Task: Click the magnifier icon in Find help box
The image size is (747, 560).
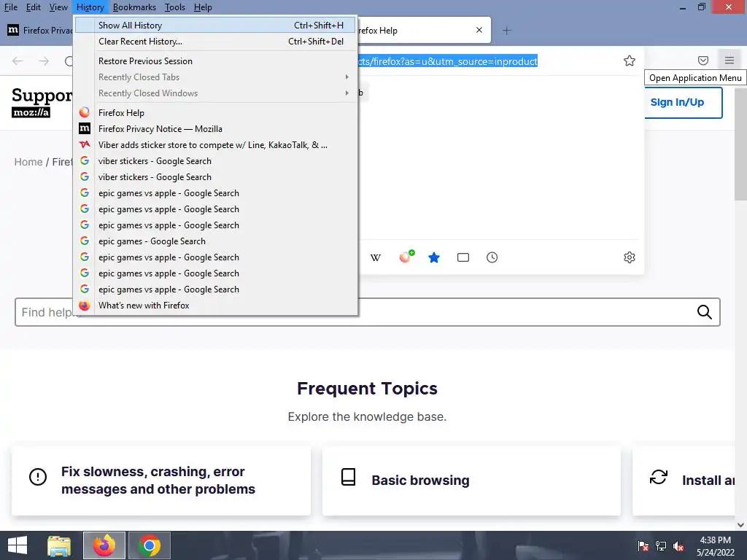Action: pos(704,312)
